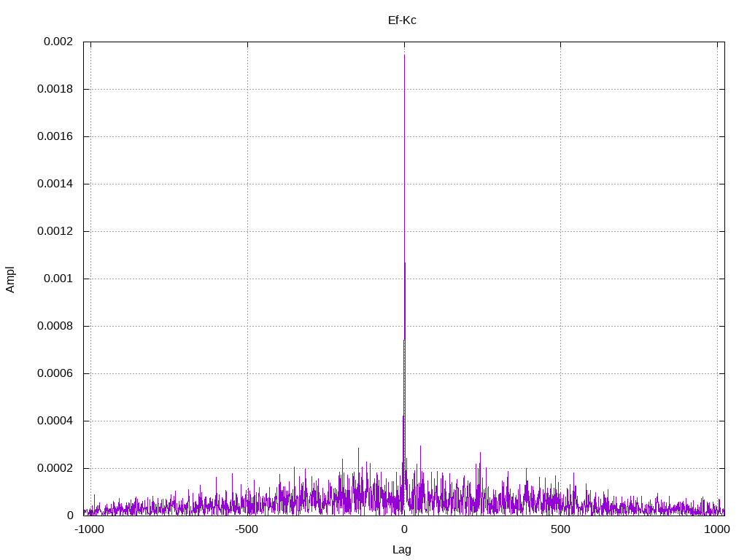Click x-axis tick label 1000
Viewport: 747px width, 560px height.
pyautogui.click(x=717, y=529)
